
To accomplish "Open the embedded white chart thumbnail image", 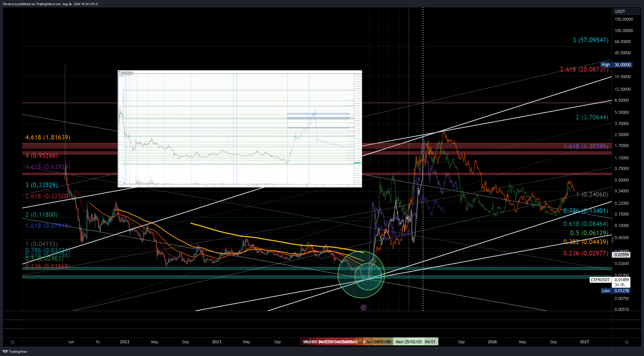I will (x=240, y=129).
